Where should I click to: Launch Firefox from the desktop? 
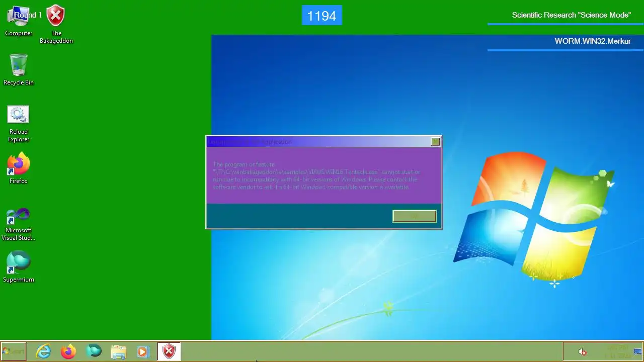click(19, 168)
